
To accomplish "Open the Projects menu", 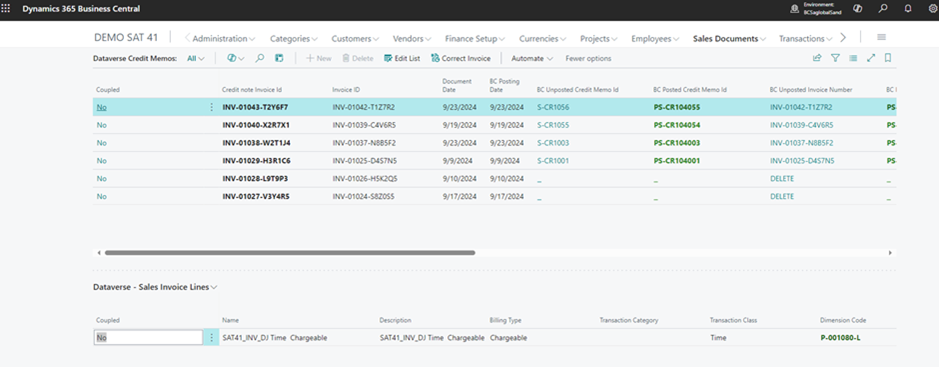I will [599, 38].
